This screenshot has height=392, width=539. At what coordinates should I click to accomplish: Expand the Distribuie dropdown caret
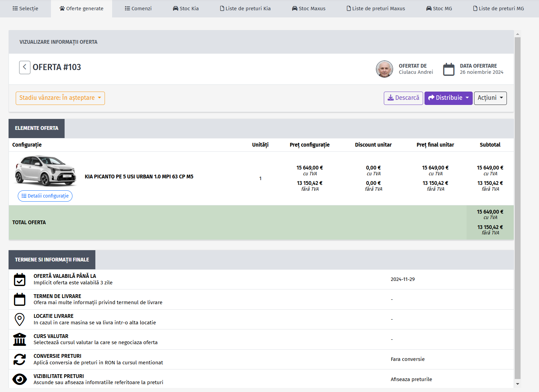[x=467, y=98]
